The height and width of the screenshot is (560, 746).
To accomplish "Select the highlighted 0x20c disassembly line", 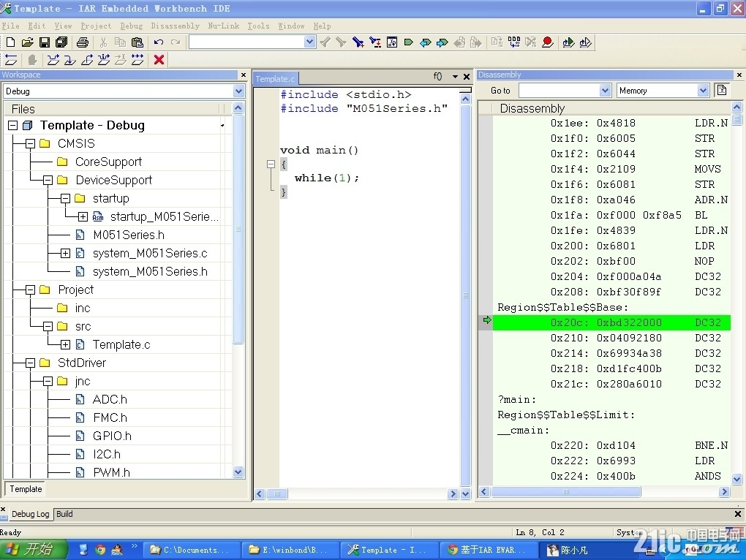I will point(611,322).
